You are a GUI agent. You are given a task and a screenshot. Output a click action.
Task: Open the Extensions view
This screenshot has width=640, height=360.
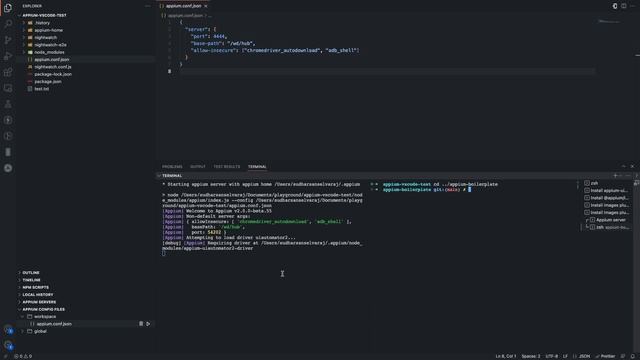point(8,72)
